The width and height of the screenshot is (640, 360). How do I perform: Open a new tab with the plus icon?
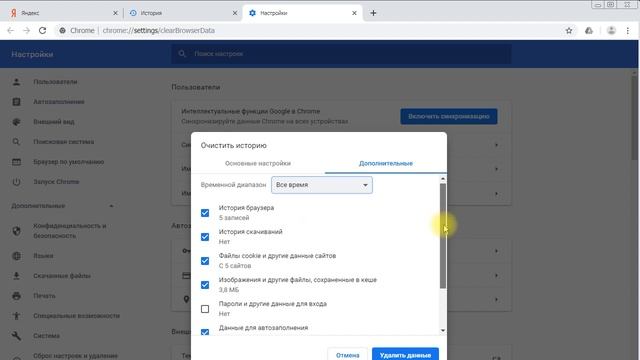[x=373, y=13]
